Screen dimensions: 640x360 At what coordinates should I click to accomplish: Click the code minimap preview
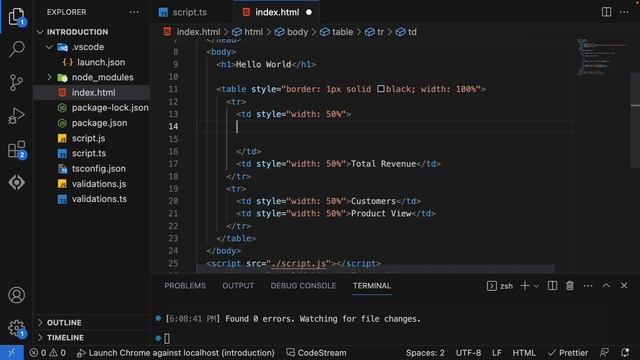coord(600,57)
